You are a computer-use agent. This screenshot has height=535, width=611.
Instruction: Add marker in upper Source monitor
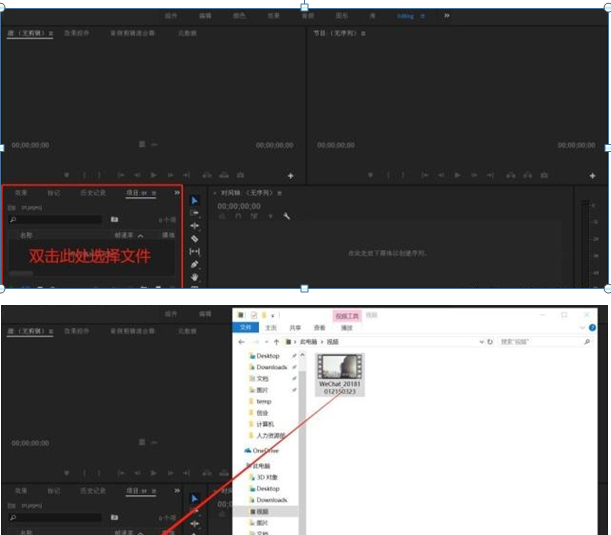tap(67, 175)
